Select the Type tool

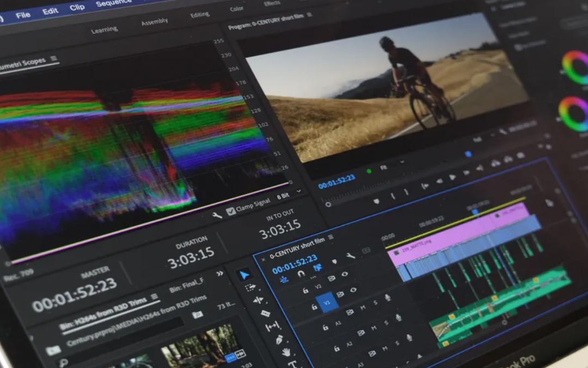click(293, 363)
